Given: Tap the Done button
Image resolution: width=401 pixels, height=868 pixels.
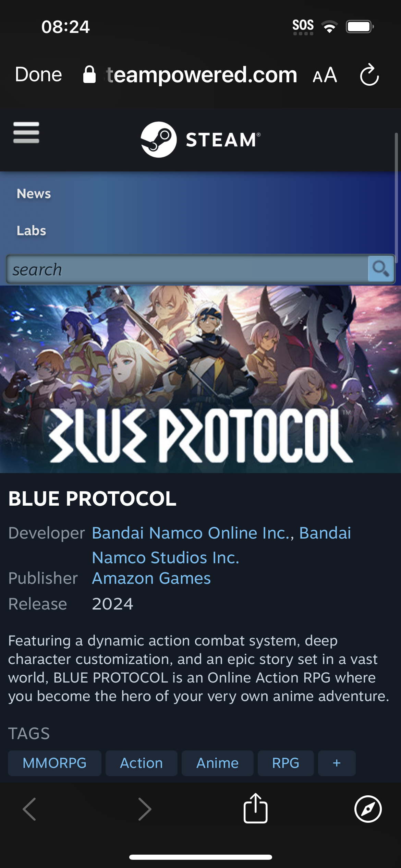Looking at the screenshot, I should point(38,74).
